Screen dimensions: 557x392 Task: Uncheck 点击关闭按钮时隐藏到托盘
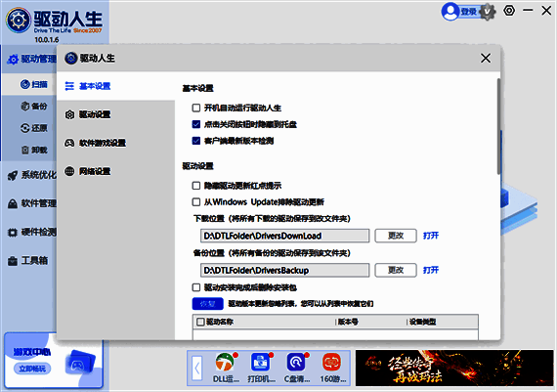(x=196, y=124)
